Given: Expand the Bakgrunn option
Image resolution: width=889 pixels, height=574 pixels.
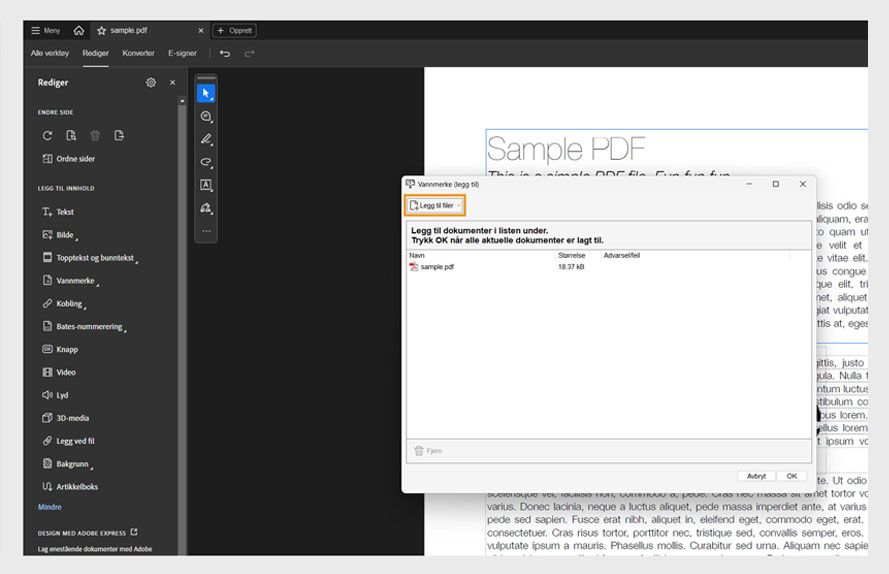Looking at the screenshot, I should (x=67, y=464).
